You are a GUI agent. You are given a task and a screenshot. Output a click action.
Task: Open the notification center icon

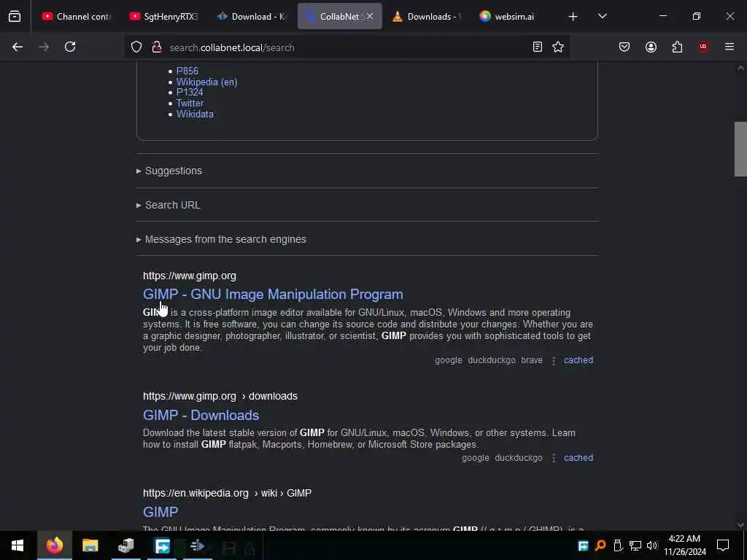point(723,545)
